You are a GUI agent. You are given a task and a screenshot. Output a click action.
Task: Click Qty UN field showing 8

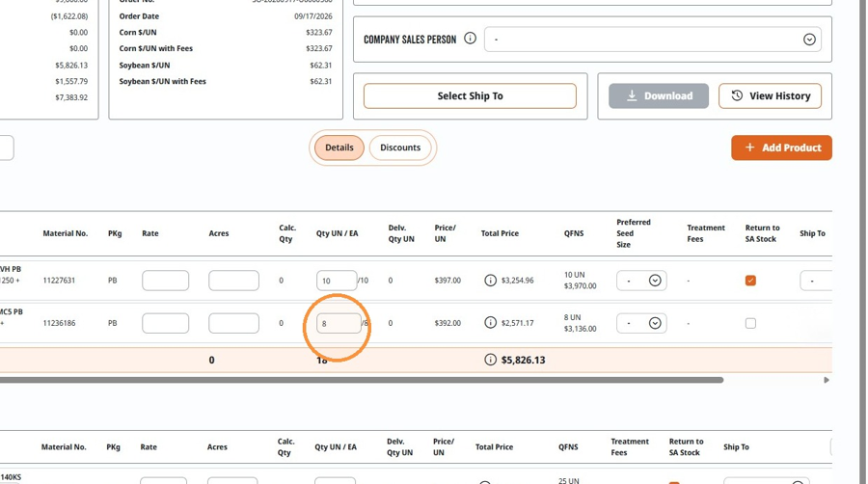[339, 323]
